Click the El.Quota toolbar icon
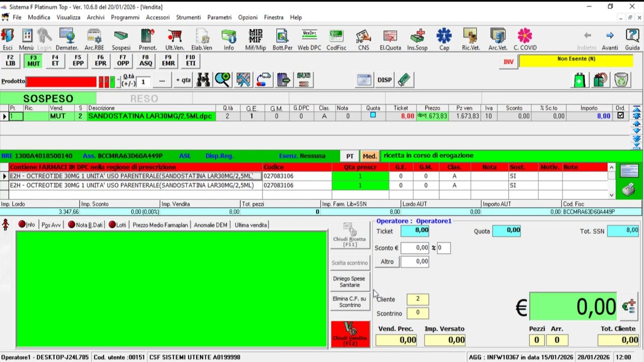The width and height of the screenshot is (644, 362). click(390, 40)
